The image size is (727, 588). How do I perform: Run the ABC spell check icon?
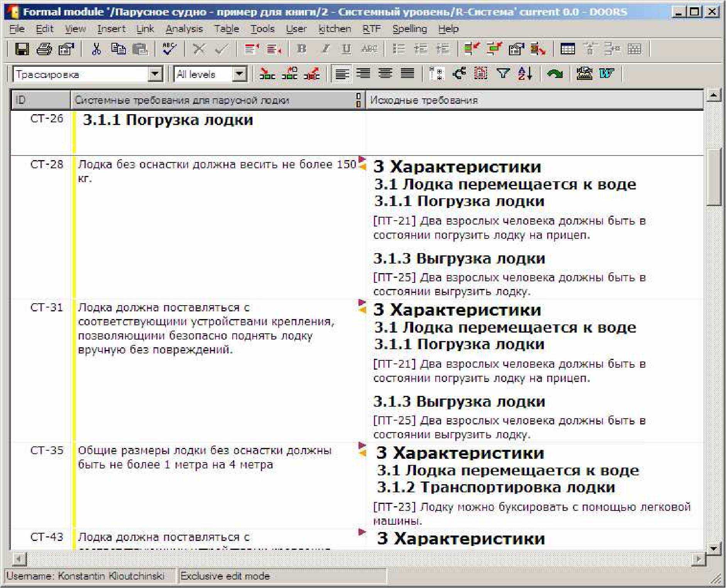(x=169, y=49)
